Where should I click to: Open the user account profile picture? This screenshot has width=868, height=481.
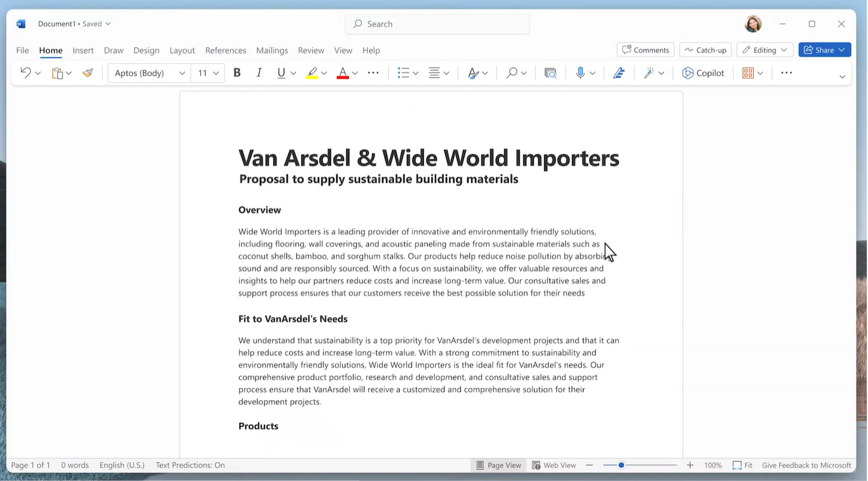tap(753, 24)
